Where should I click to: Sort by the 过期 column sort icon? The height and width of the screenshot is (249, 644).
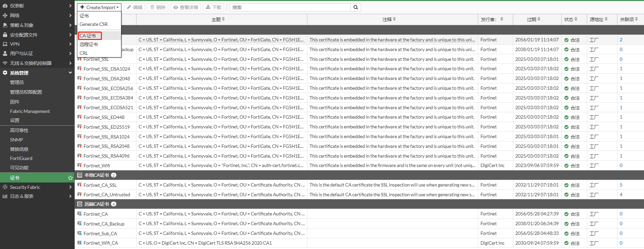(x=539, y=19)
